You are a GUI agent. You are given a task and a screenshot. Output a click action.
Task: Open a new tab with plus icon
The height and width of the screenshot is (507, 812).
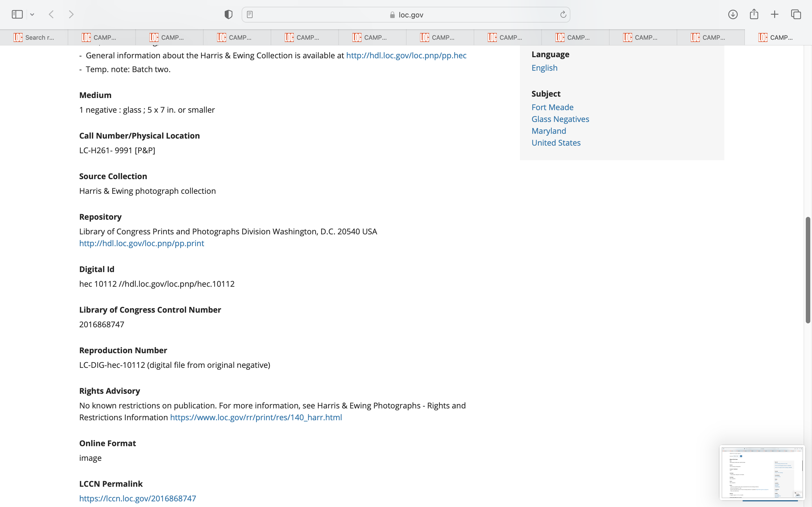coord(775,14)
